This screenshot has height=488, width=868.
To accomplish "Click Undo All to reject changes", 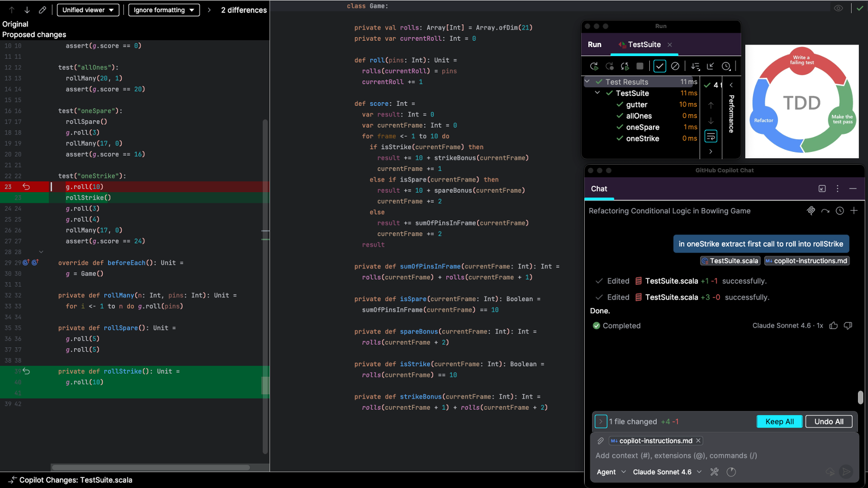I will [x=828, y=421].
